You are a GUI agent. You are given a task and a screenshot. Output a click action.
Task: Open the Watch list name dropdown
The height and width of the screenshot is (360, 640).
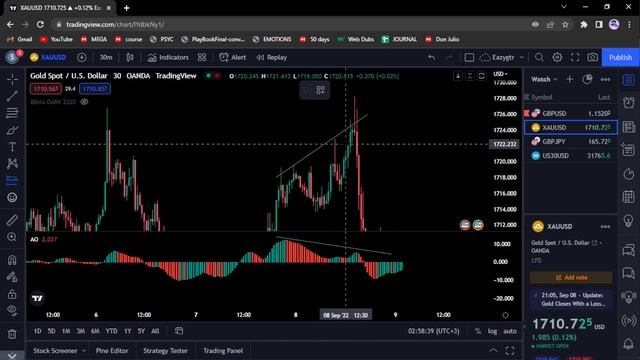point(544,79)
